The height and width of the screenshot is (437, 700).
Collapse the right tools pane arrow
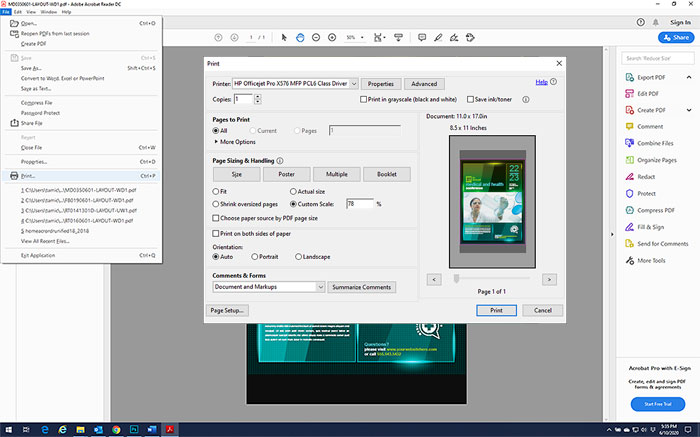click(612, 234)
